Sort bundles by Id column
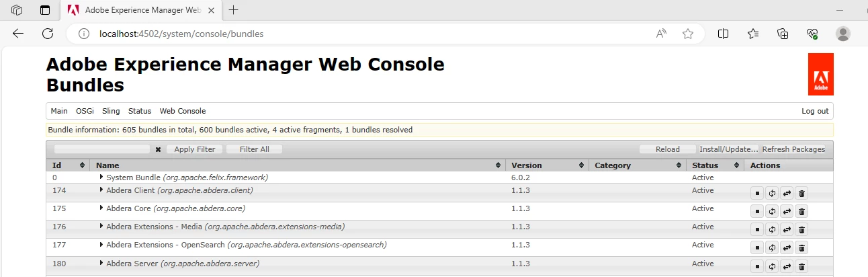 68,165
